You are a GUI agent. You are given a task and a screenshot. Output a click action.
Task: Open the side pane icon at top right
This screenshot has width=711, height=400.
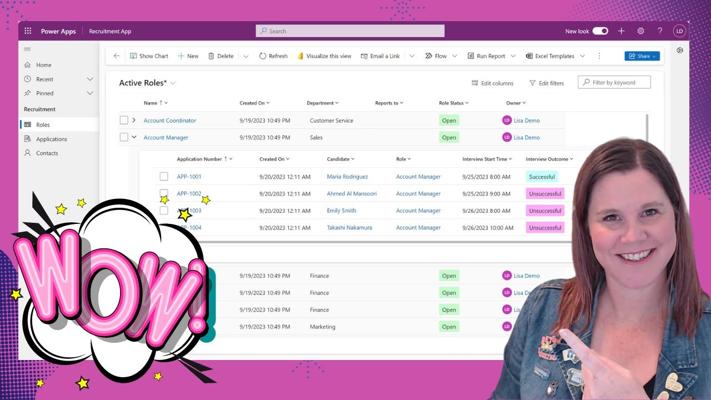click(679, 50)
